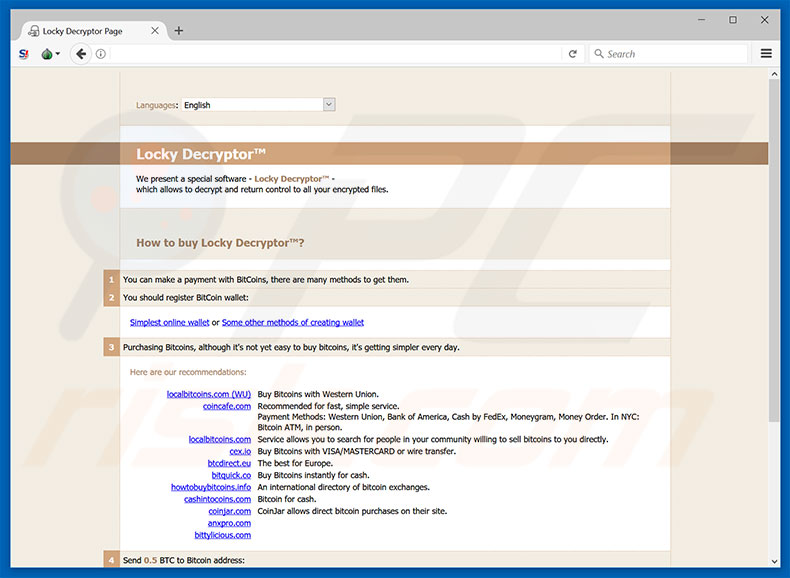Reload the page with the refresh icon
This screenshot has height=578, width=790.
572,54
